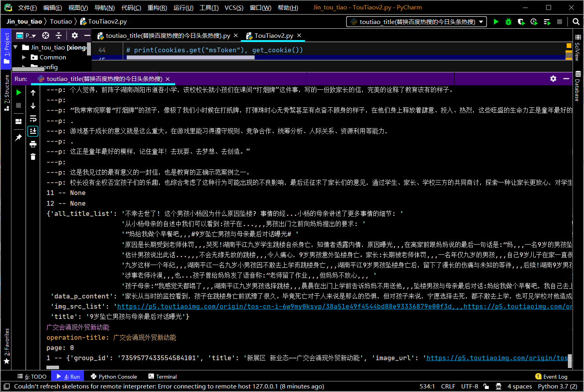Screen dimensions: 584x392
Task: Locate current file in Project tree
Action: [46, 35]
